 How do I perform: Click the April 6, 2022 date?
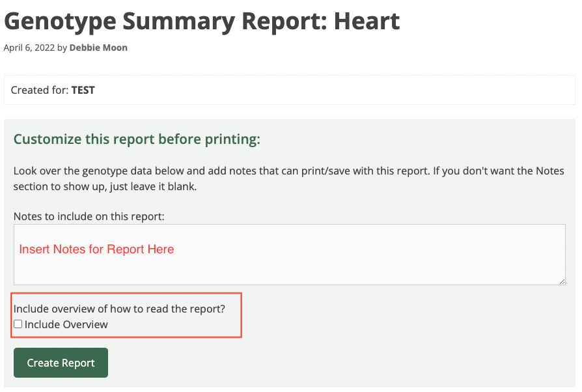click(29, 48)
